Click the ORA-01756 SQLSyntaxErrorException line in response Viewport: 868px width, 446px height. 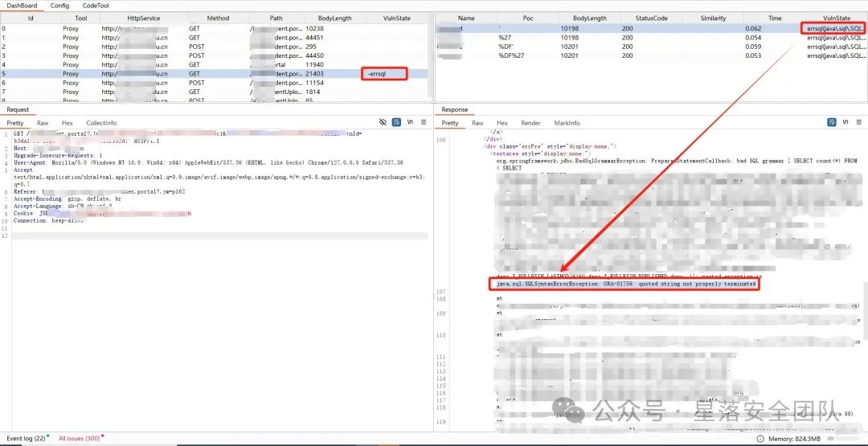625,284
